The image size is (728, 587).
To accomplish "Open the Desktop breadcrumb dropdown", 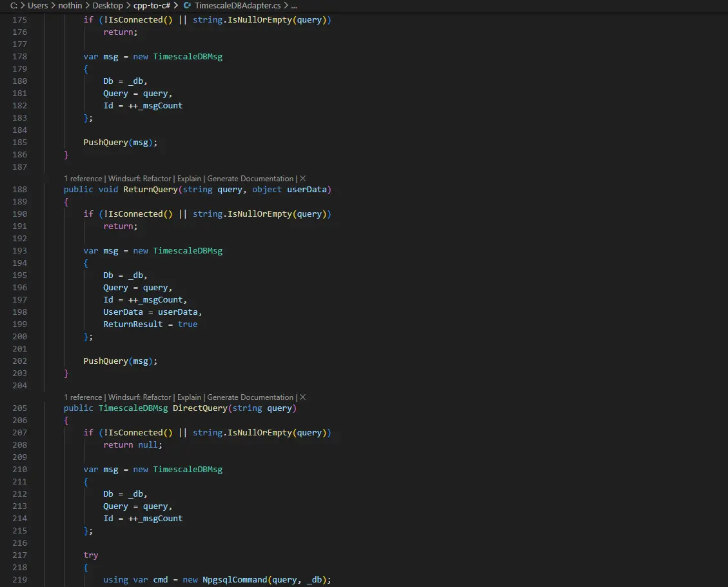I will (x=108, y=5).
